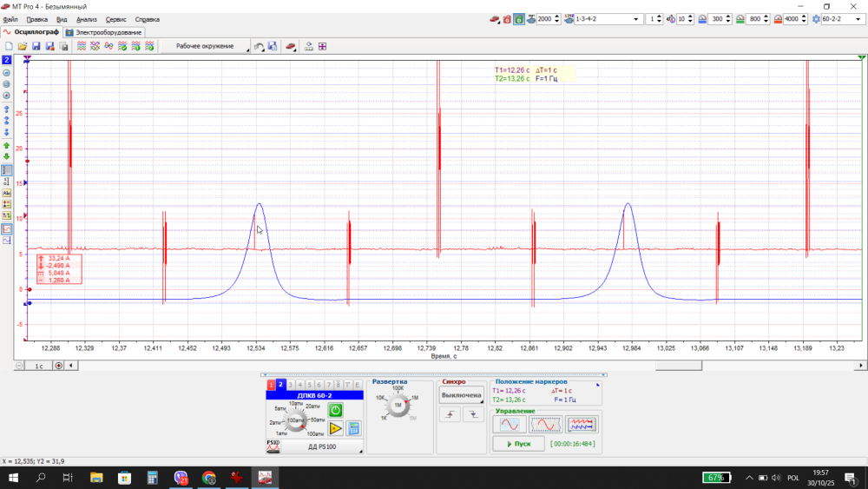Screen dimensions: 868x489
Task: Click the new document toolbar icon
Action: click(x=9, y=46)
